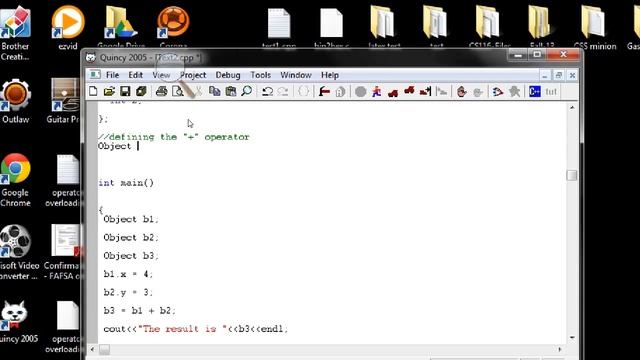Screen dimensions: 640x360
Task: Click the '//defining the "+" operator' comment
Action: (x=174, y=137)
